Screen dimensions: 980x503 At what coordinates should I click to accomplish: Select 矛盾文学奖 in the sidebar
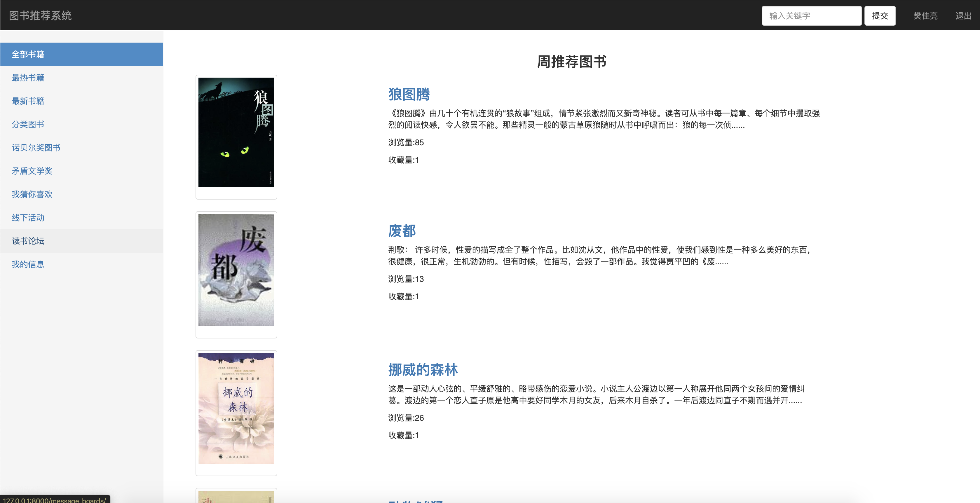[32, 171]
